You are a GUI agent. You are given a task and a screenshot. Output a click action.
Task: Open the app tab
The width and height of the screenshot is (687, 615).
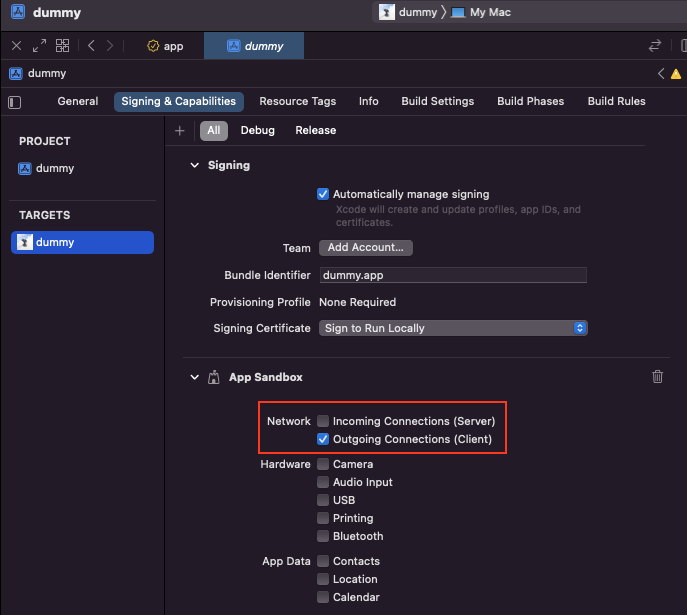[165, 46]
